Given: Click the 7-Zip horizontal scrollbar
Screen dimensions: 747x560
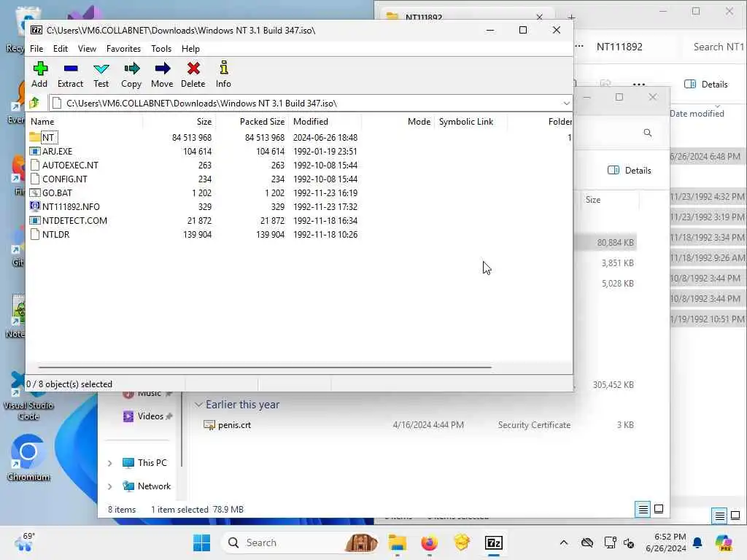Looking at the screenshot, I should point(265,367).
